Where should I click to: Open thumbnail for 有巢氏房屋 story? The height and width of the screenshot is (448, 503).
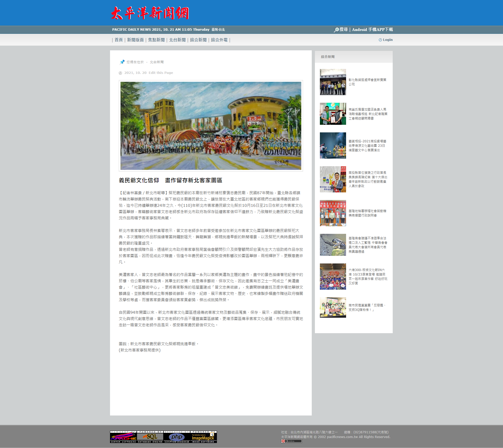[333, 114]
